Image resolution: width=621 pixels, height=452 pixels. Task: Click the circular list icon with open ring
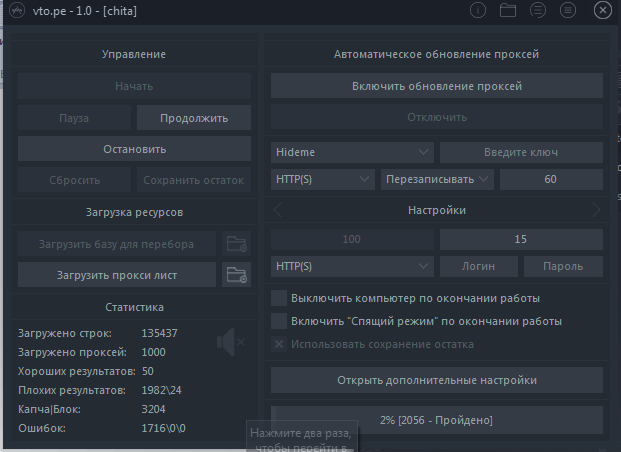click(538, 11)
